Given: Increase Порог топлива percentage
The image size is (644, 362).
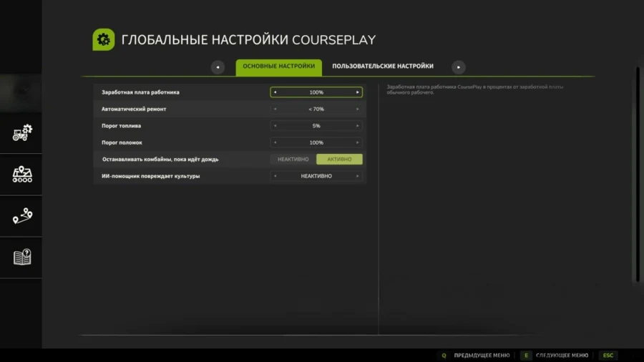Looking at the screenshot, I should click(x=358, y=126).
